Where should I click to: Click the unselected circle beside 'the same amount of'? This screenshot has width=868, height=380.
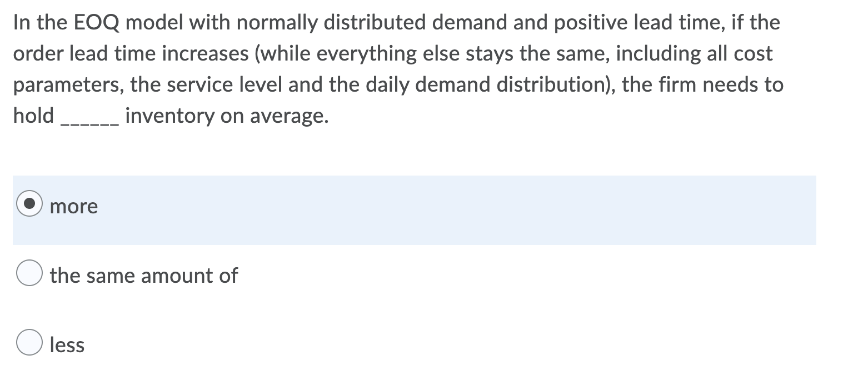click(x=29, y=273)
